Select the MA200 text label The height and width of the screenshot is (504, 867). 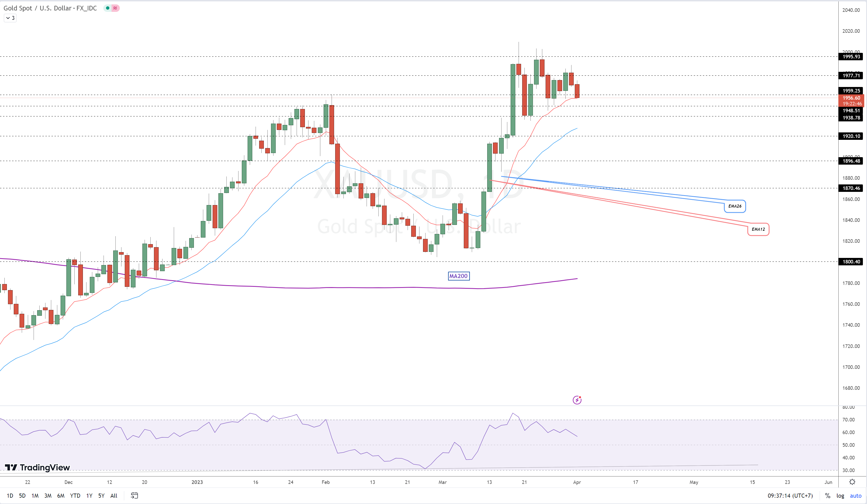458,276
